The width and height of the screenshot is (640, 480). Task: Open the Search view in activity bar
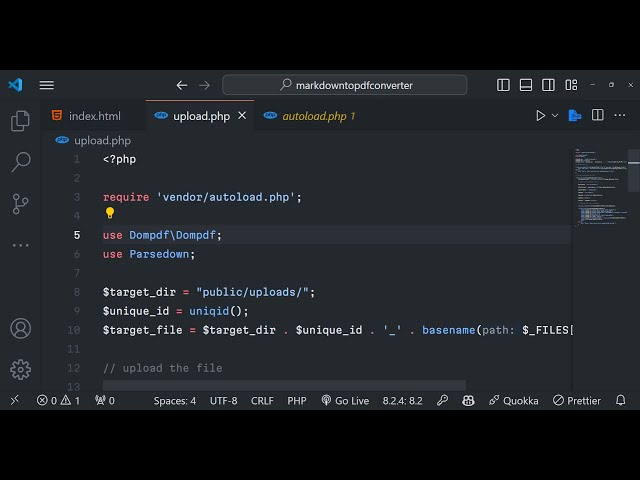click(x=20, y=162)
